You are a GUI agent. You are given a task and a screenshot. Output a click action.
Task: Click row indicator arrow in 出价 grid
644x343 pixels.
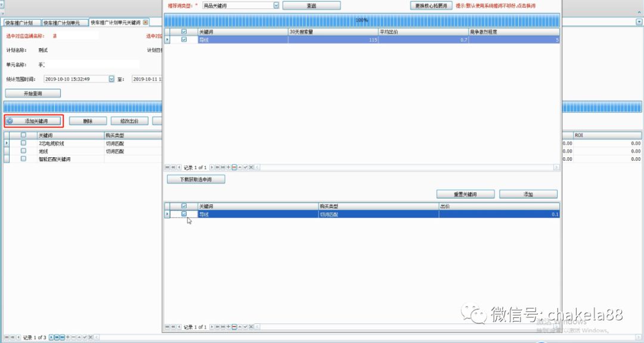tap(167, 214)
